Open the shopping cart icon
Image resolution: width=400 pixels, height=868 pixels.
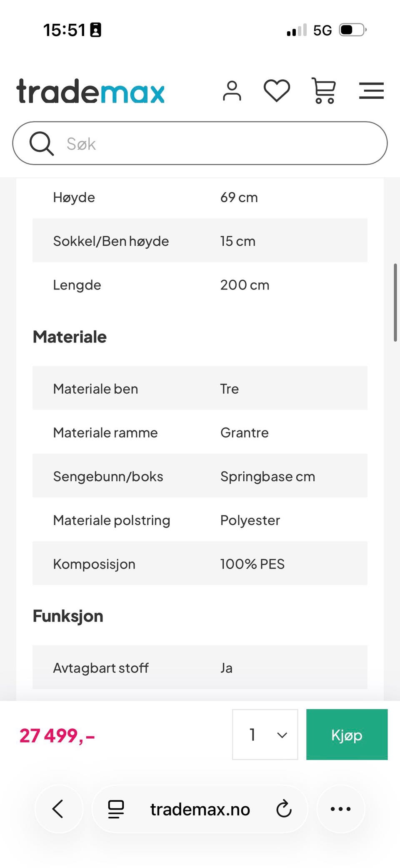click(x=324, y=91)
